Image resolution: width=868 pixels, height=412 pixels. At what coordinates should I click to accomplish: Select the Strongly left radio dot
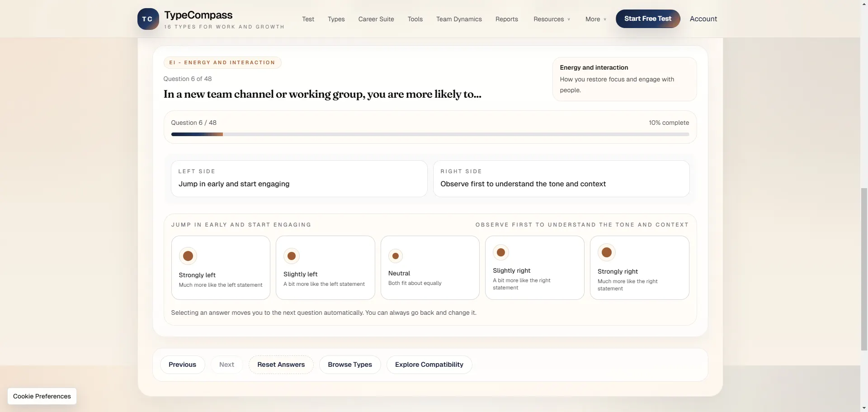188,256
